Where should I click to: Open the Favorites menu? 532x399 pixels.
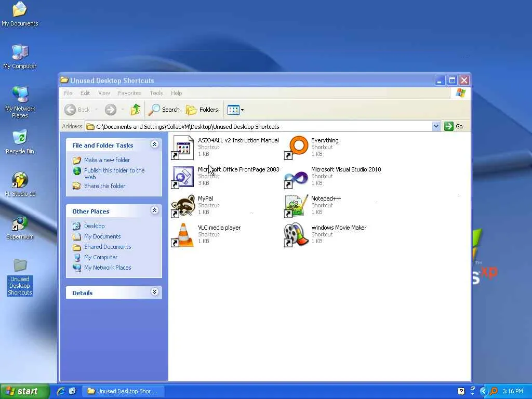129,93
